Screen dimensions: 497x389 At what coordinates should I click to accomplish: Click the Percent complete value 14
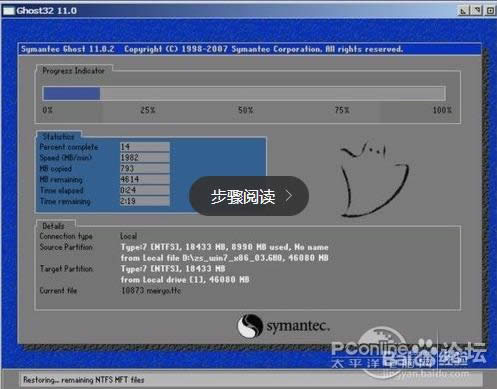point(145,147)
